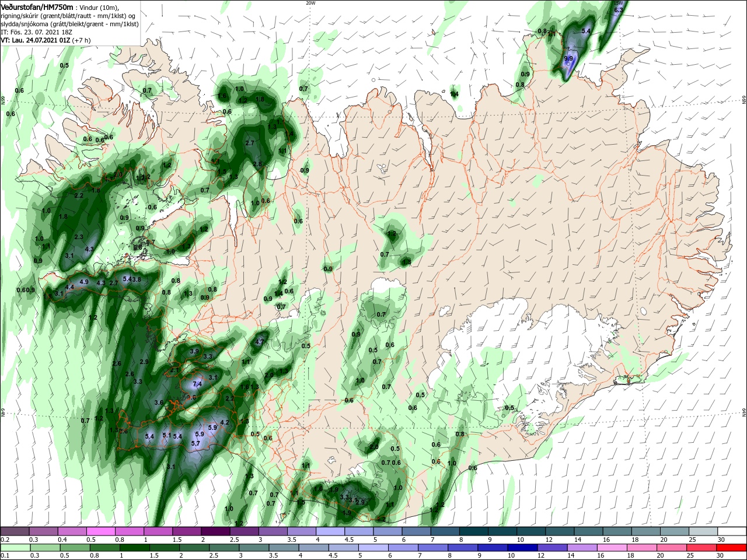The height and width of the screenshot is (560, 747).
Task: Pick the 20 gray swatch in the upper legend row
Action: click(x=674, y=531)
